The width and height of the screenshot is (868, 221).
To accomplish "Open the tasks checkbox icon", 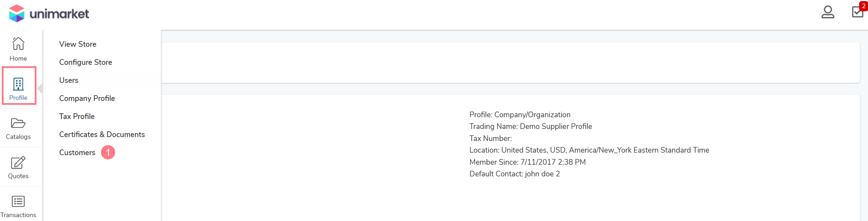I will tap(857, 12).
